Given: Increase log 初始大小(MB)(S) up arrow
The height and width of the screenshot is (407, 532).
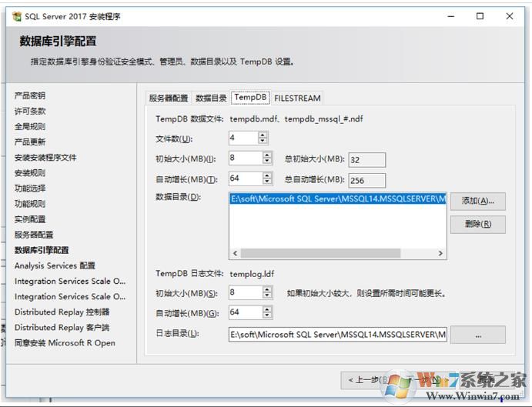Looking at the screenshot, I should [x=267, y=289].
